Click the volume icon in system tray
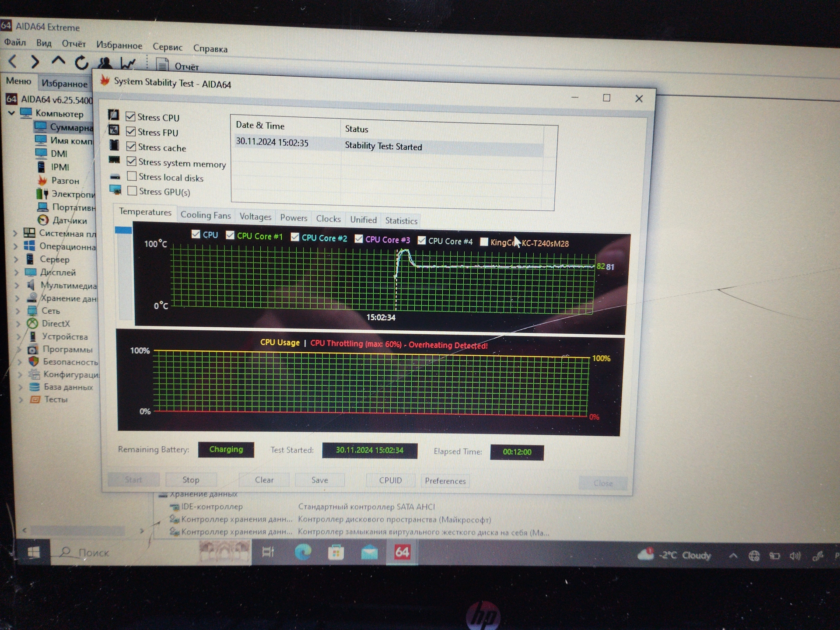Viewport: 840px width, 630px height. (x=794, y=556)
